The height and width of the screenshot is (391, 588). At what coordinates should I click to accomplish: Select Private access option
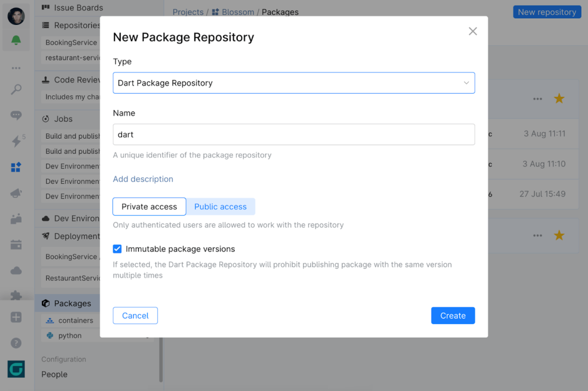(149, 207)
